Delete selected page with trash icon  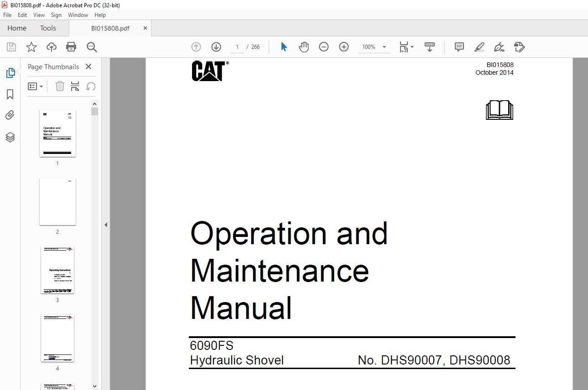(60, 86)
